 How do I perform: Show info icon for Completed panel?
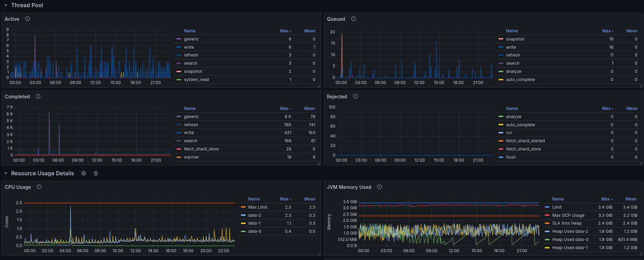point(38,96)
